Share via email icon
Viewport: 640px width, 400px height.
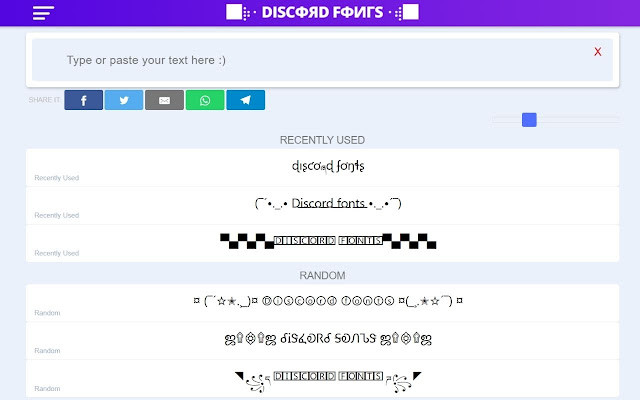[164, 100]
